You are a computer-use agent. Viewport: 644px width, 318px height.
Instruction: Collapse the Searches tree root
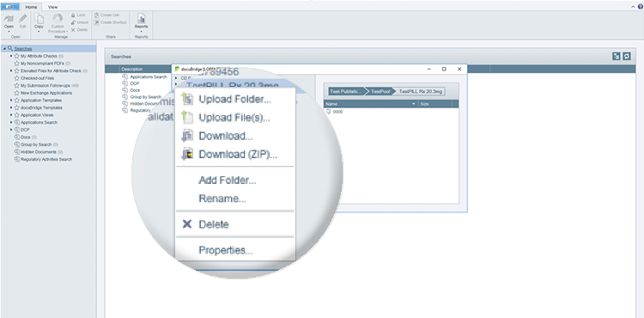coord(4,48)
